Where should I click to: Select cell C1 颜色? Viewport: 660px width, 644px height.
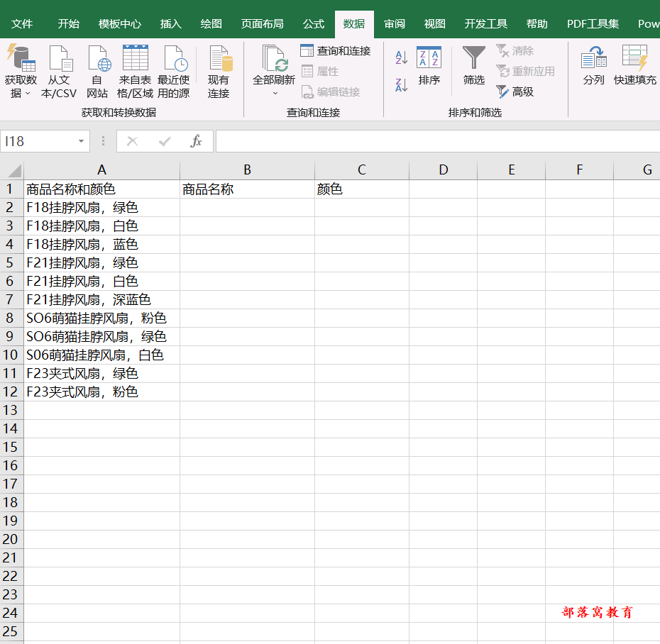coord(361,189)
